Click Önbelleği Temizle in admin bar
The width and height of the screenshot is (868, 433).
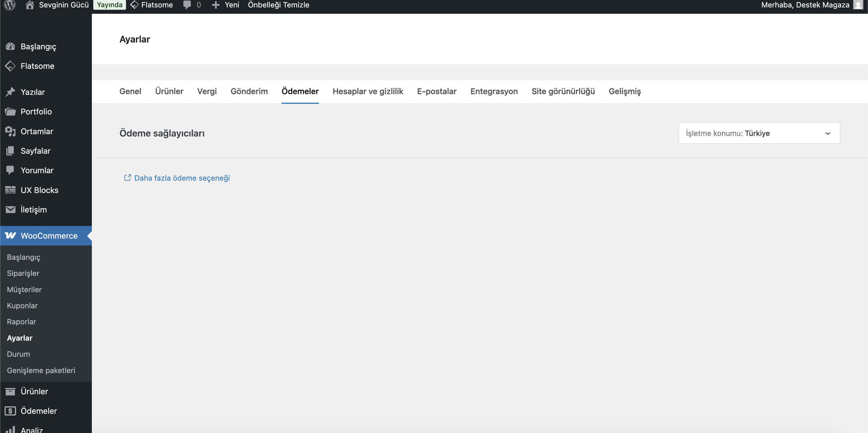pyautogui.click(x=278, y=5)
